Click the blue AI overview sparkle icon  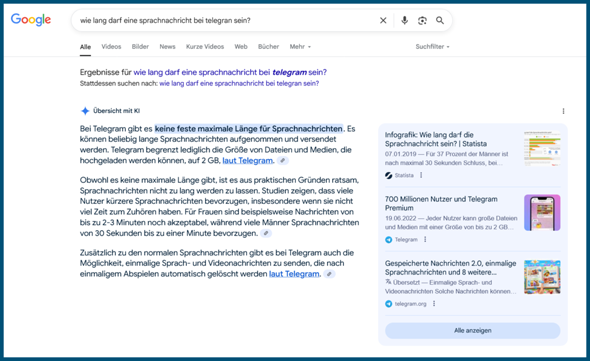(x=85, y=111)
